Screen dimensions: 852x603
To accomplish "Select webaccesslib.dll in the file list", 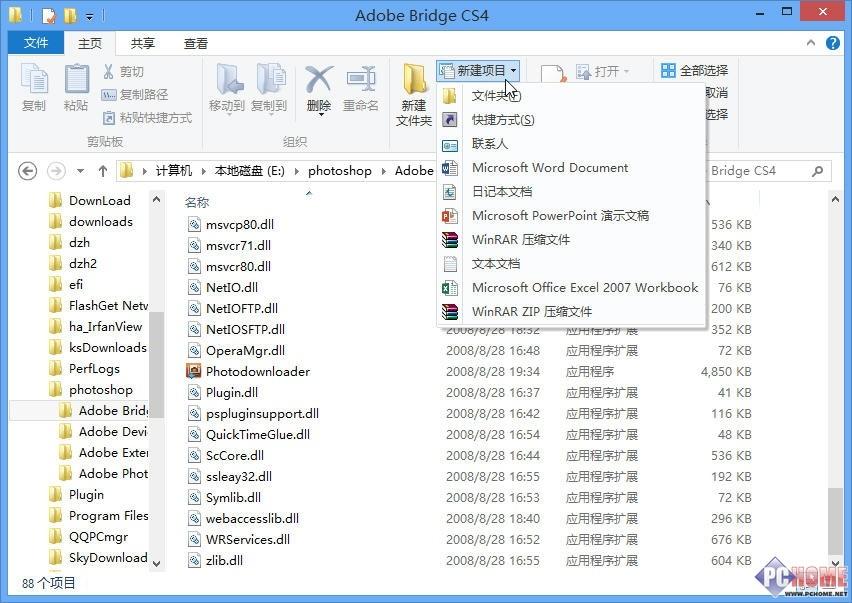I will [x=243, y=519].
